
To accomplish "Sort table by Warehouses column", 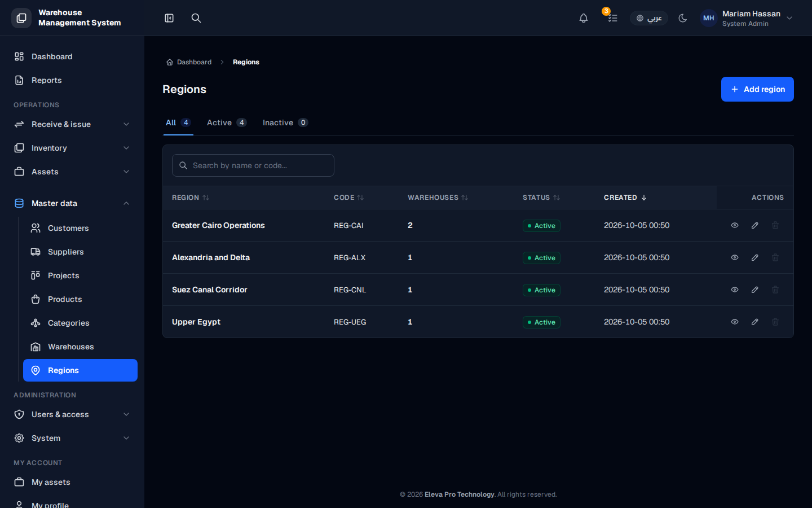I will tap(438, 198).
